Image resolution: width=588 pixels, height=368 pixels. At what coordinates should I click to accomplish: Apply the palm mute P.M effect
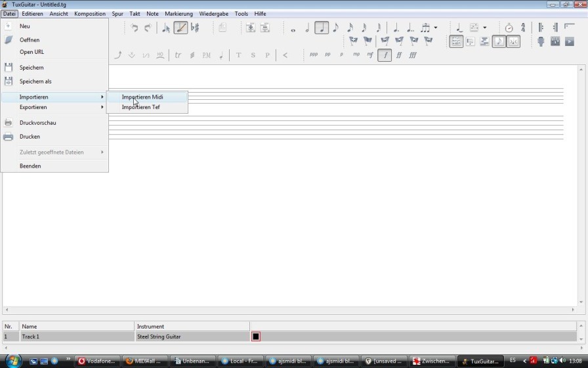(x=206, y=55)
